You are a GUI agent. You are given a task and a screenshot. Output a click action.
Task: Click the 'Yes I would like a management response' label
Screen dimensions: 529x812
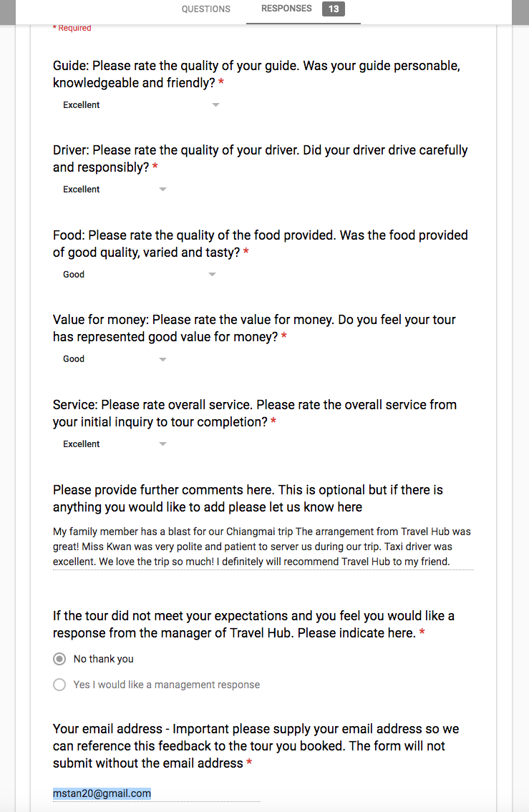tap(166, 685)
